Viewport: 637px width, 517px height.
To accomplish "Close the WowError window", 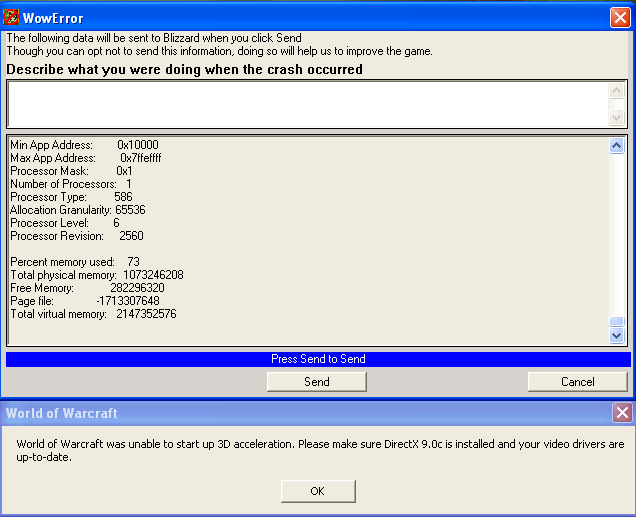I will tap(620, 17).
